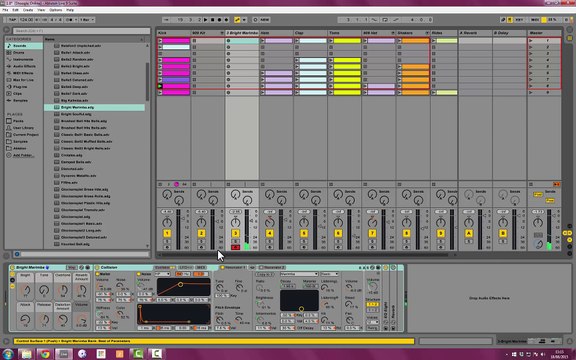
Task: Disarm the red Arm button on track 3
Action: pos(235,247)
